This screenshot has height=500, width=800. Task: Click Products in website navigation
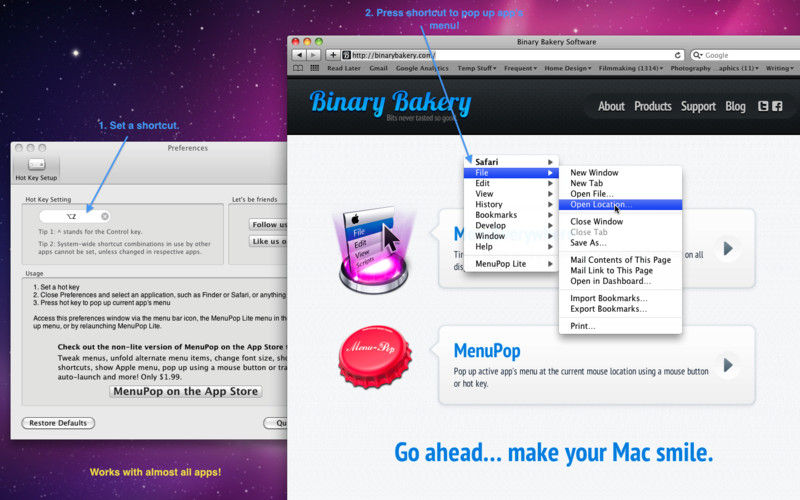(653, 106)
